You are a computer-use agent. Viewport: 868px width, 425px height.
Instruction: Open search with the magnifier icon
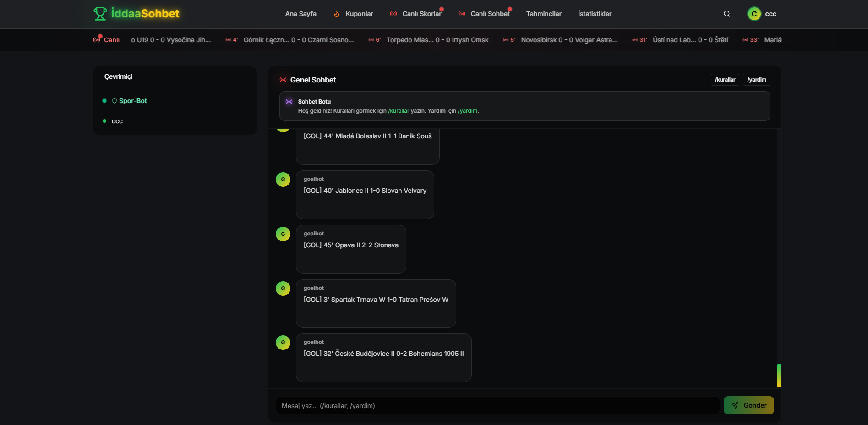(726, 14)
